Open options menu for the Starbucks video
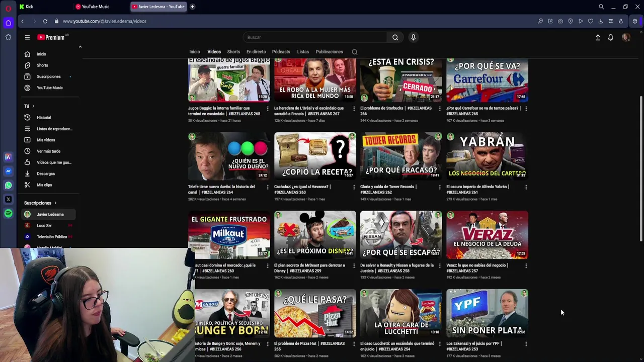 (x=440, y=109)
